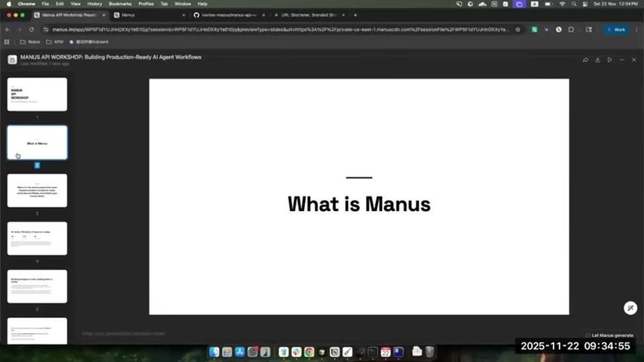Select slide 4 thumbnail
Screen dimensions: 644x362
37,238
